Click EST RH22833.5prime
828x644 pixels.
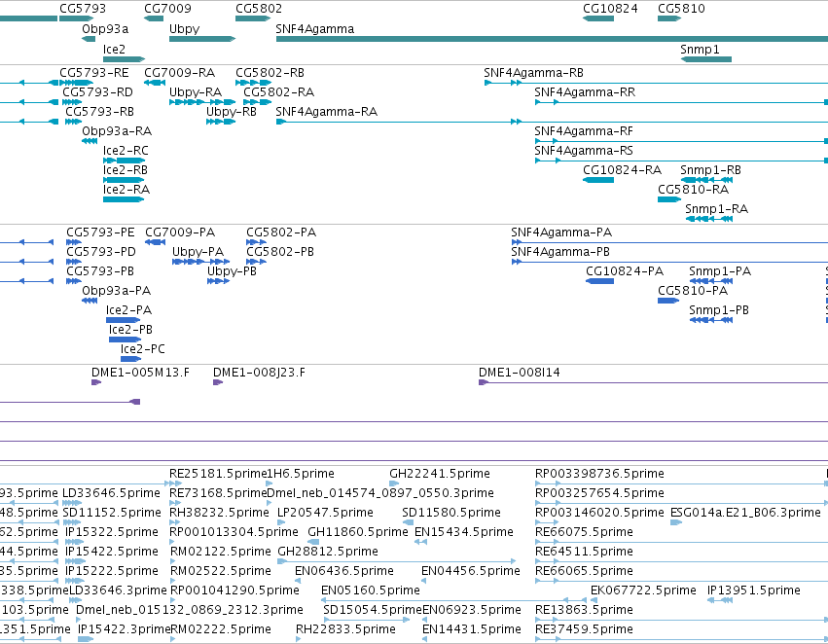point(345,629)
